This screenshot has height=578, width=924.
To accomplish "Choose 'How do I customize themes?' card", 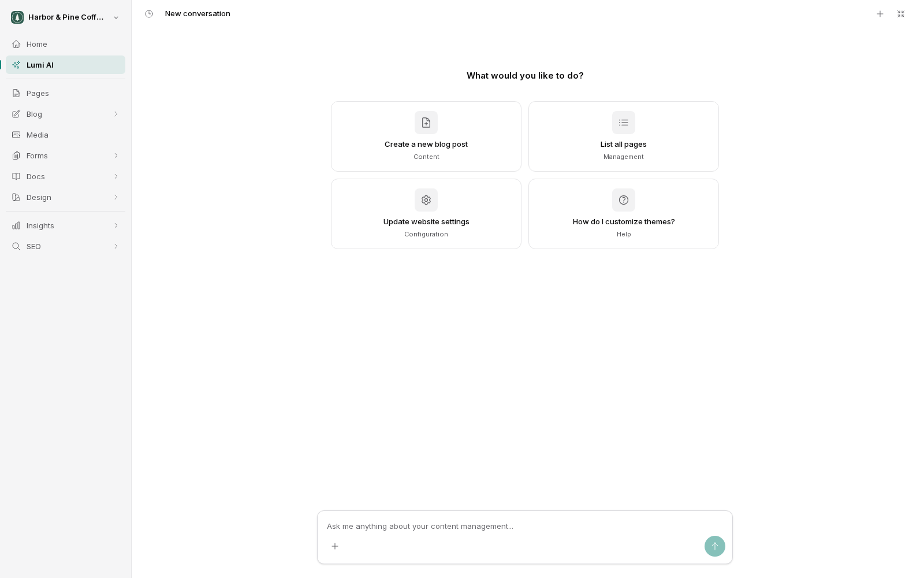I will (x=624, y=214).
